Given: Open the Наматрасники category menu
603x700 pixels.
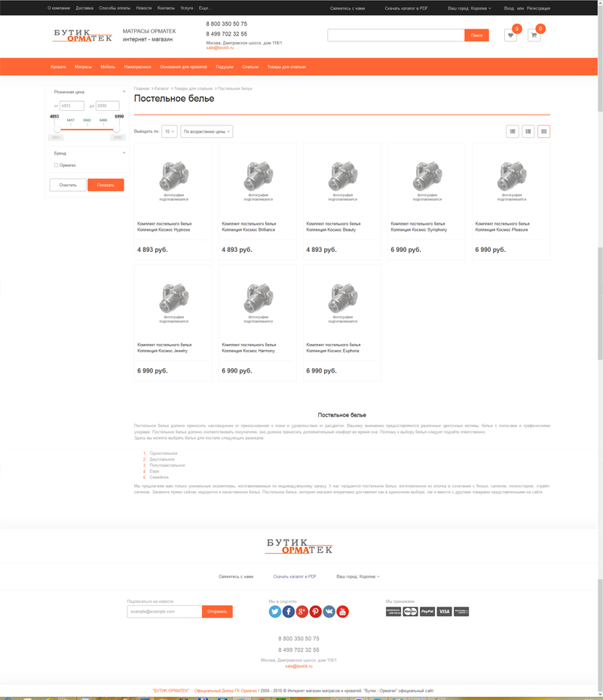Looking at the screenshot, I should tap(137, 67).
